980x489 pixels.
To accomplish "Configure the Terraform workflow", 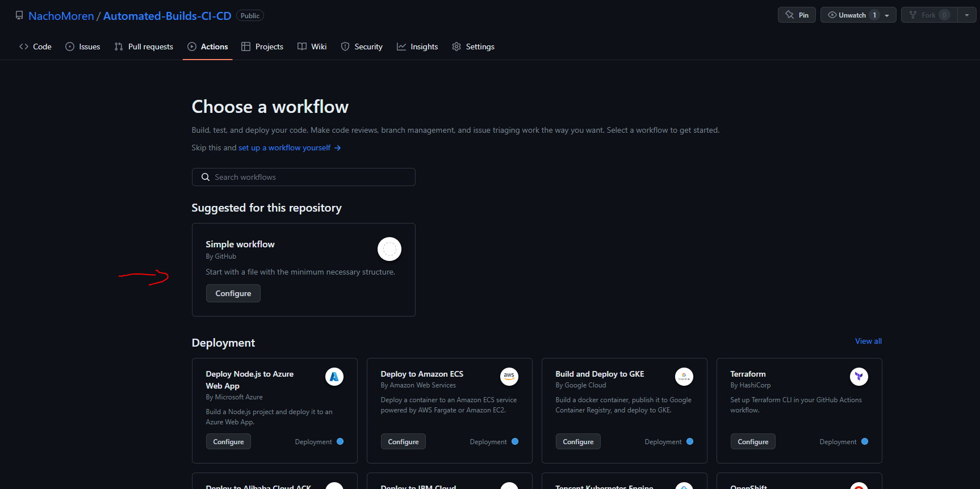I will coord(753,442).
